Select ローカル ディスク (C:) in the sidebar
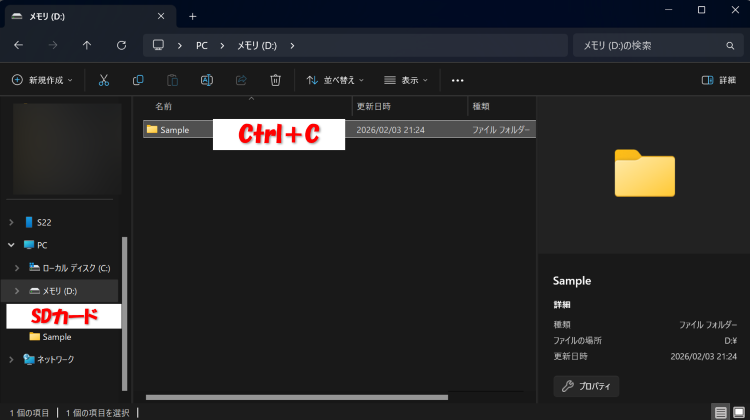This screenshot has width=750, height=420. point(76,268)
